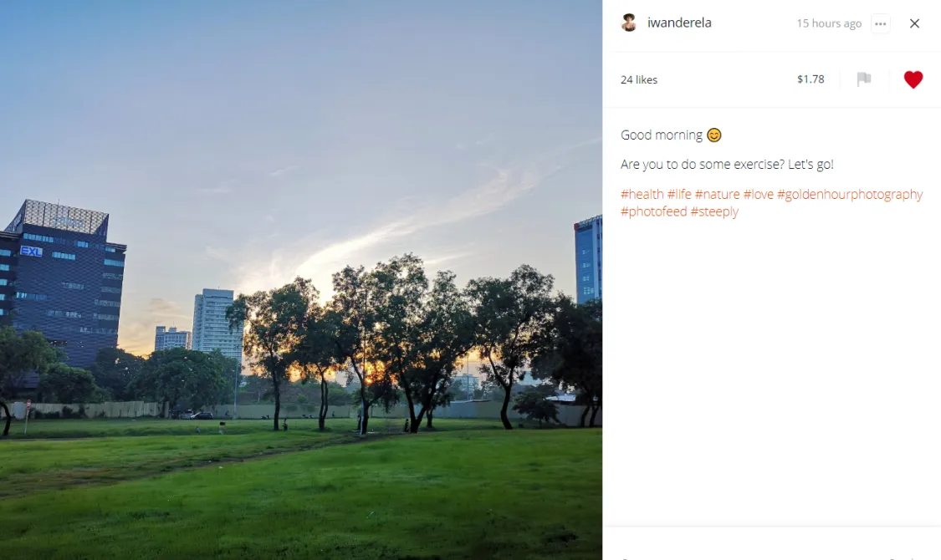Open the #health hashtag
The height and width of the screenshot is (560, 941).
point(642,194)
